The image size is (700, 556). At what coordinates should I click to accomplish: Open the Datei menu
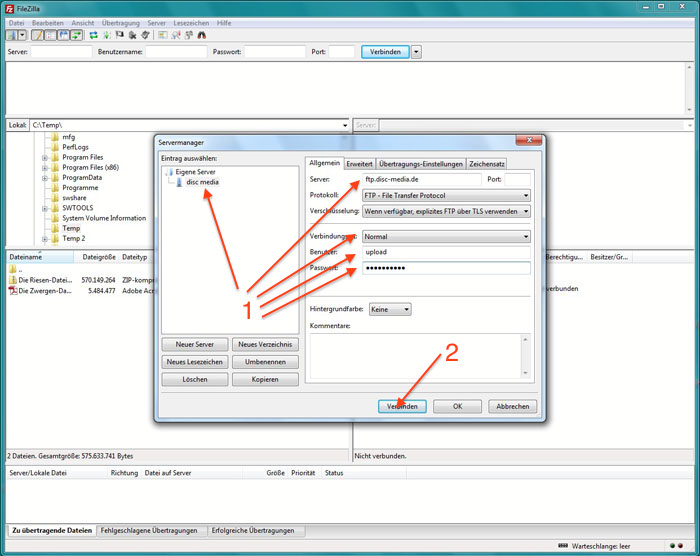[17, 23]
